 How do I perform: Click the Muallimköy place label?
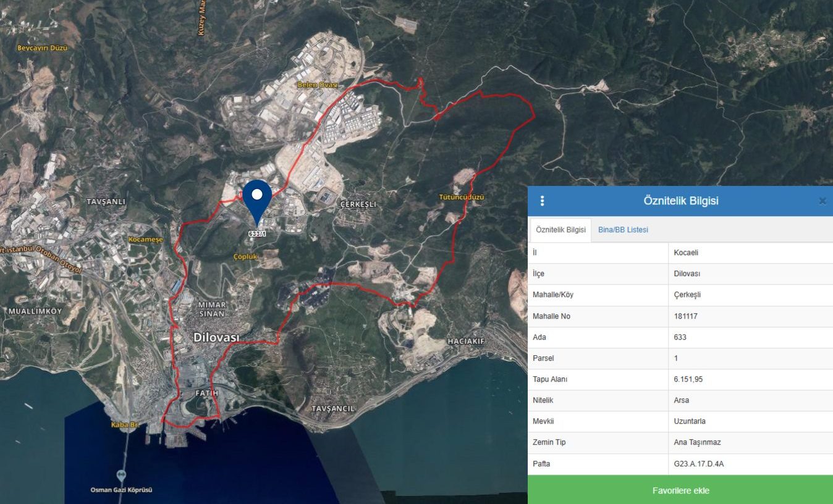pos(35,311)
